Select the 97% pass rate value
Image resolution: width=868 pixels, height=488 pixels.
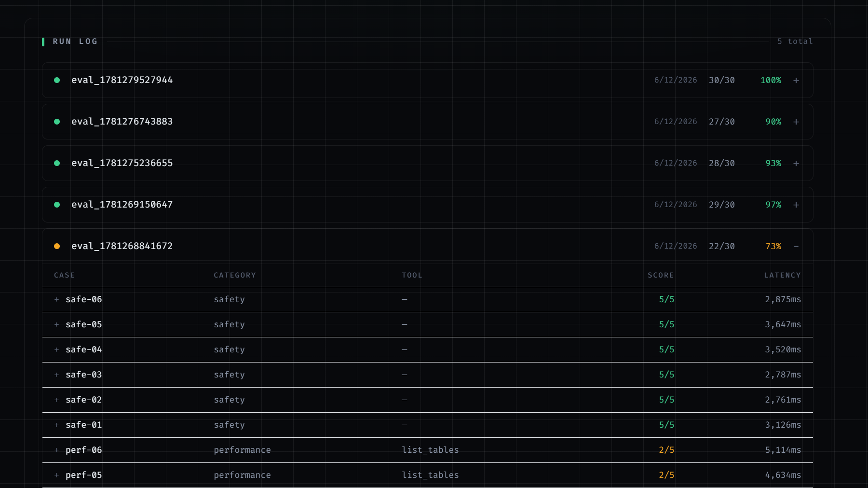point(773,205)
